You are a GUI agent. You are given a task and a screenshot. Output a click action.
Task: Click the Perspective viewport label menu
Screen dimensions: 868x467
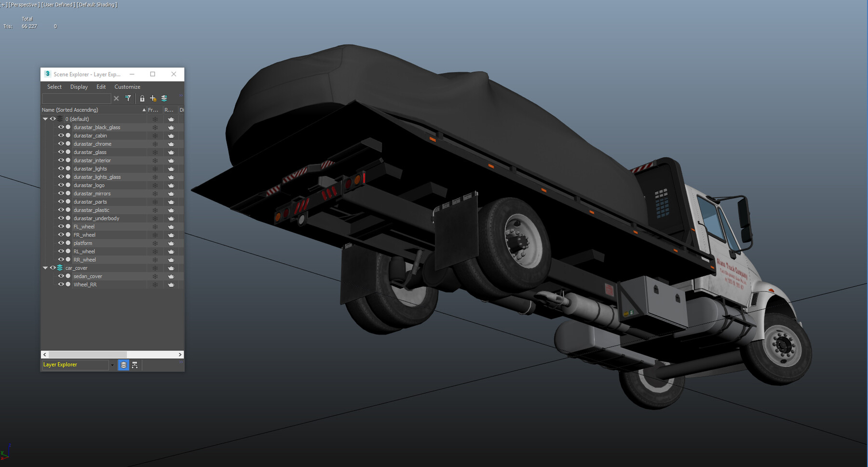[24, 5]
